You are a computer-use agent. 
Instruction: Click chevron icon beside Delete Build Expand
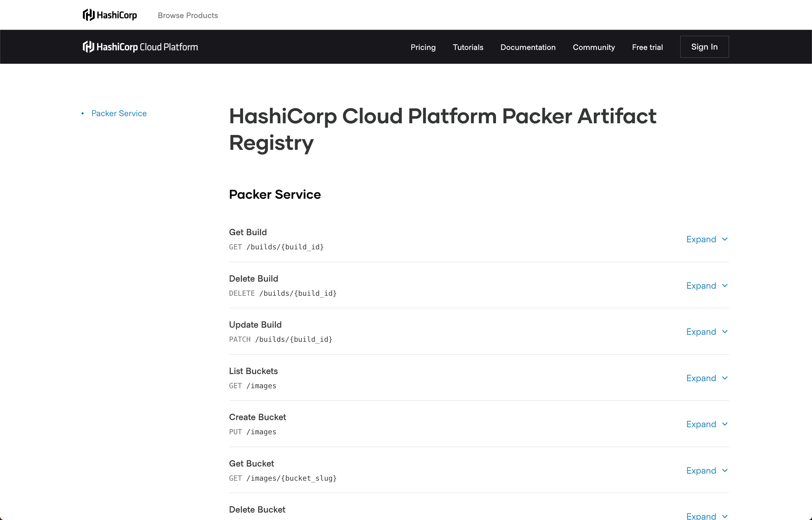[725, 286]
